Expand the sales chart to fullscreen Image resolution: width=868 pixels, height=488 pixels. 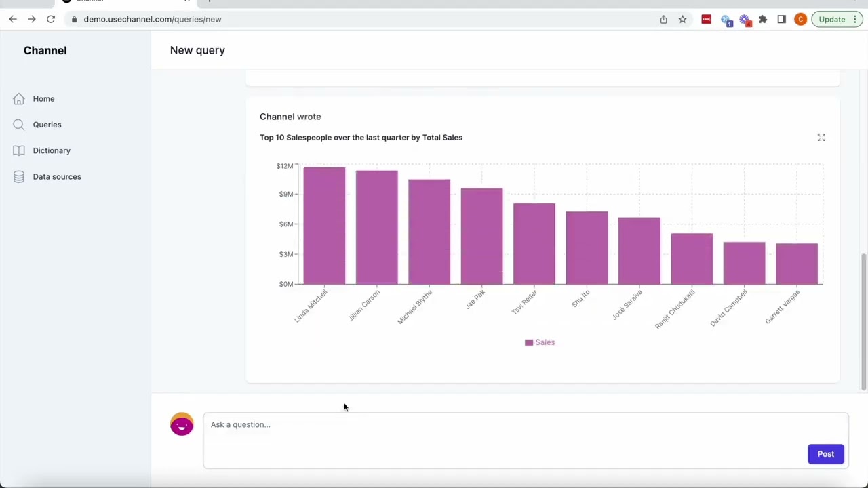[821, 137]
